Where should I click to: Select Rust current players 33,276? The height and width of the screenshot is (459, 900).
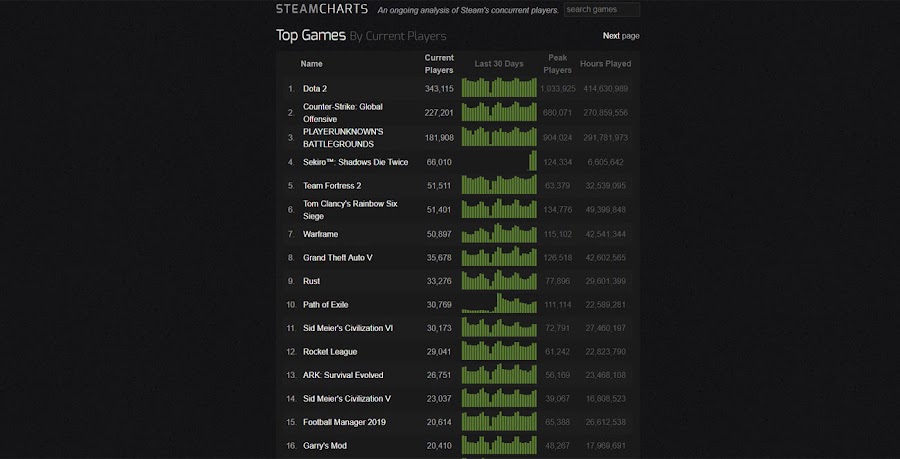click(439, 281)
